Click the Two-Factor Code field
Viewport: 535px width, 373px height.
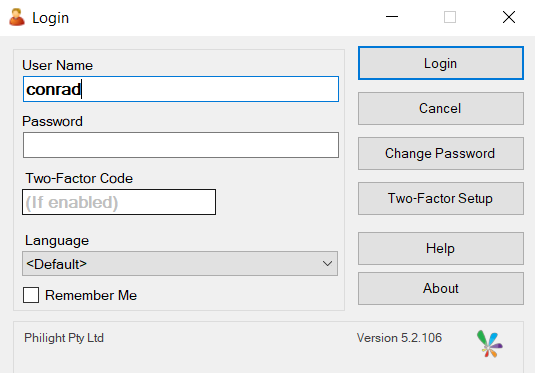(x=119, y=202)
